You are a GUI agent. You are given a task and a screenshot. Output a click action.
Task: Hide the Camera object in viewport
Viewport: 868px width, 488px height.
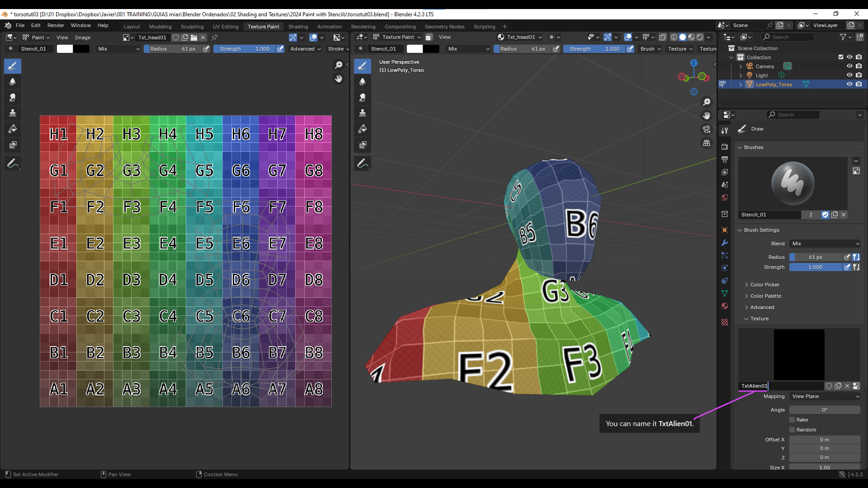point(849,66)
